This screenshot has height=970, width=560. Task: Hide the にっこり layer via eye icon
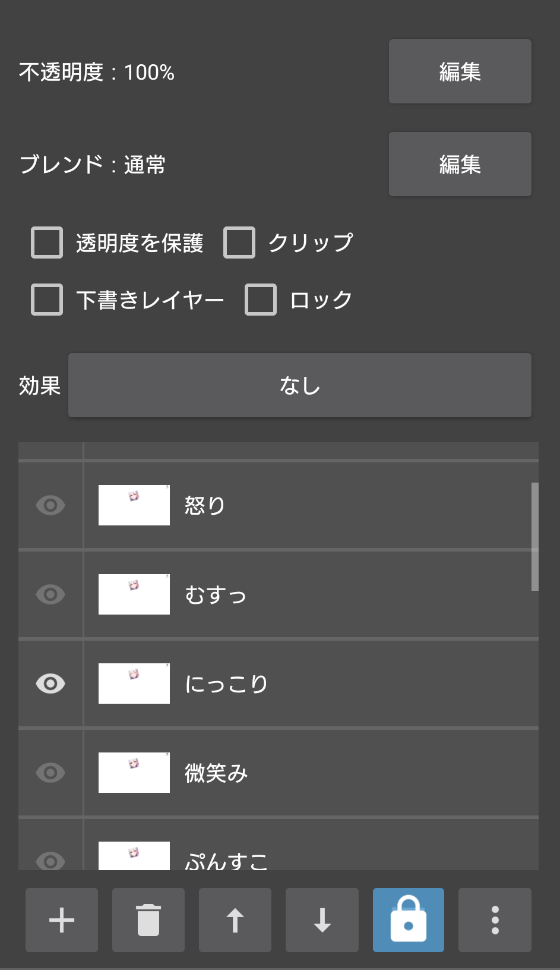tap(50, 684)
